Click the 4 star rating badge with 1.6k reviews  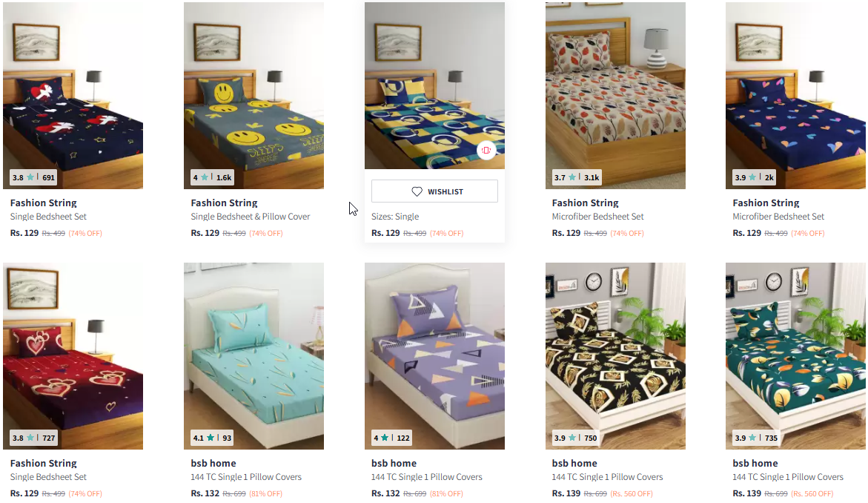(x=212, y=177)
